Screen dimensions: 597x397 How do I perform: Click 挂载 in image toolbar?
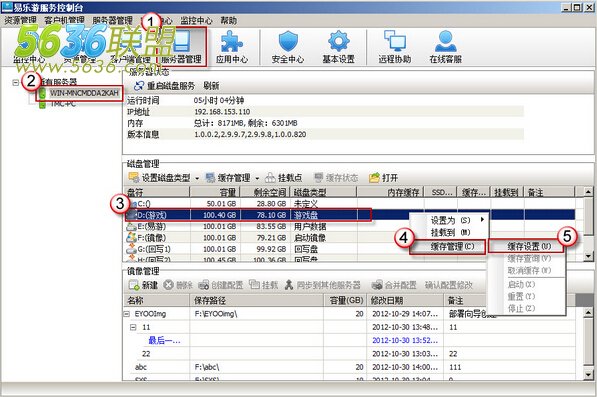tap(263, 285)
